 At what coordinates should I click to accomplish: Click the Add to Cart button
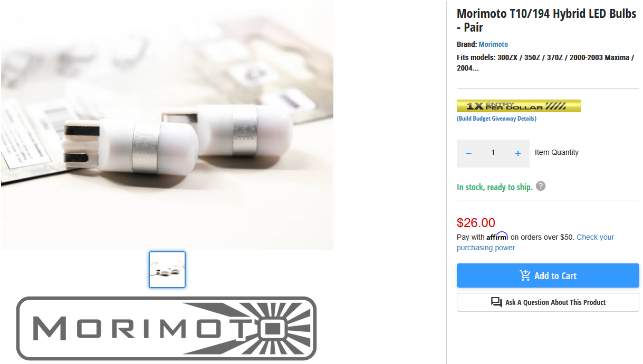tap(548, 276)
